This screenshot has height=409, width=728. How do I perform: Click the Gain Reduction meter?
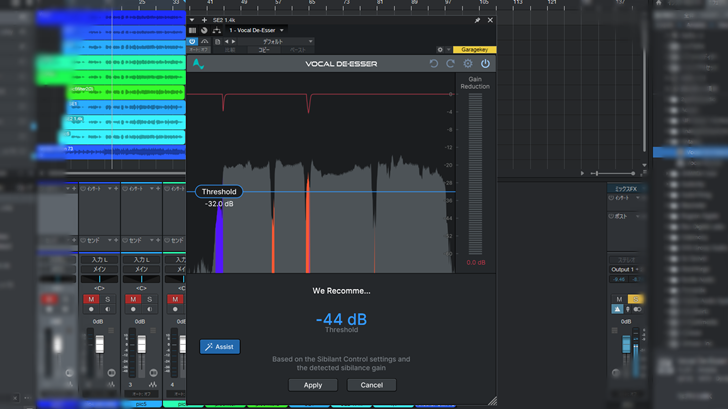[x=475, y=174]
